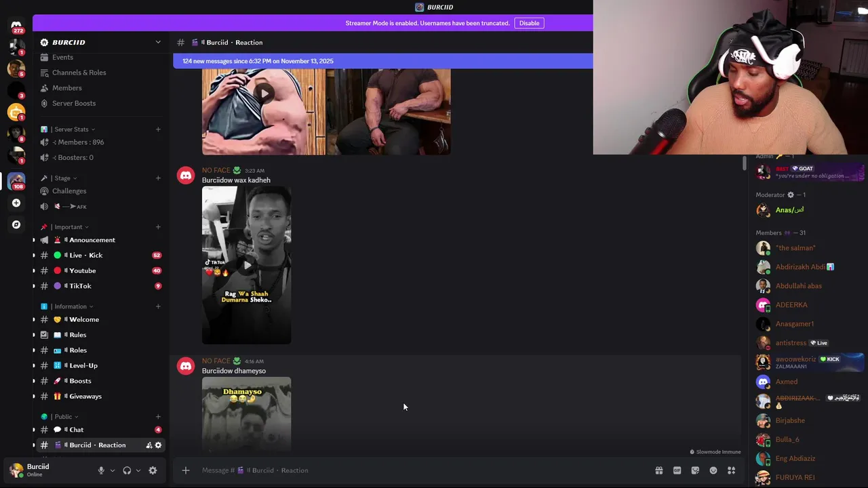Open the Boosts channel
868x488 pixels.
pos(102,381)
